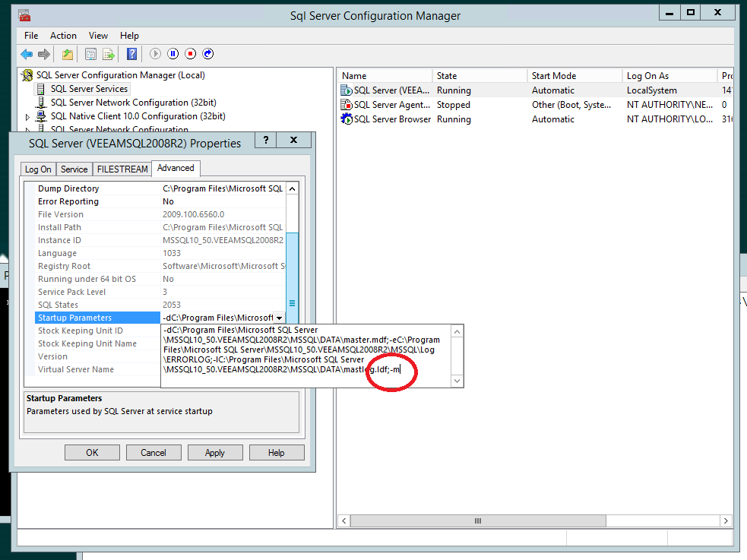
Task: Expand the SQL Native Client 10.0 Configuration node
Action: pyautogui.click(x=27, y=117)
